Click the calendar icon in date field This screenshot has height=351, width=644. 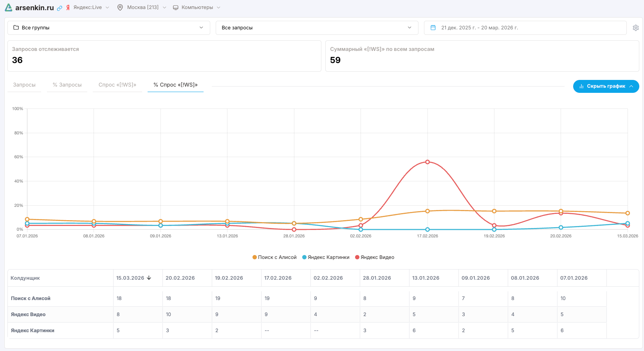[433, 28]
